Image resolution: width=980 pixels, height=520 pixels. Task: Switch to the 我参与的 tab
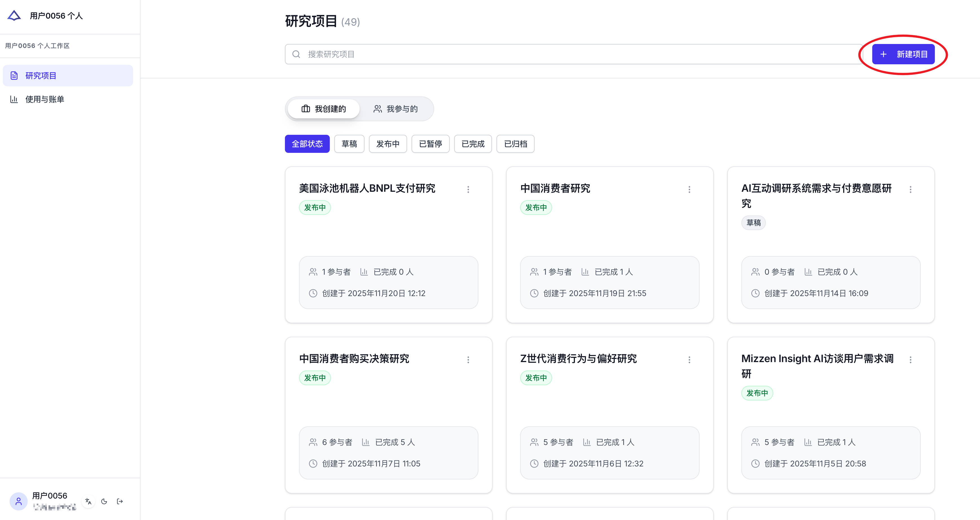[x=395, y=109]
